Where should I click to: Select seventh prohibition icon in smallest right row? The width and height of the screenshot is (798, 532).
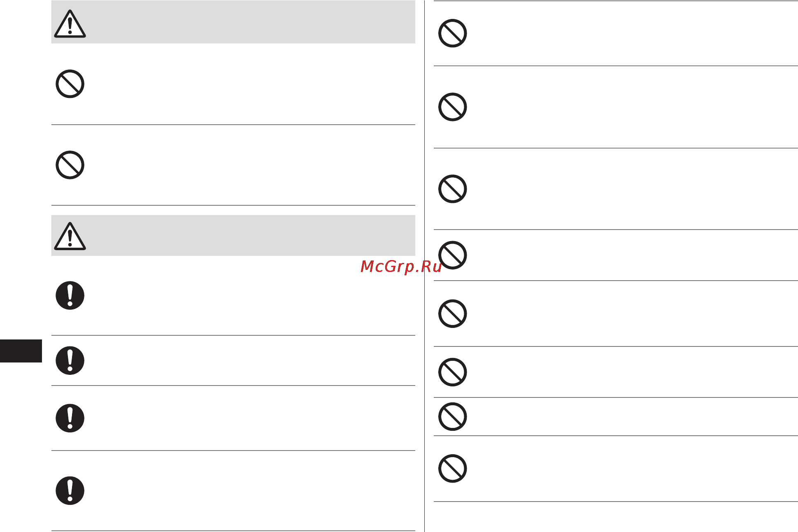point(453,416)
